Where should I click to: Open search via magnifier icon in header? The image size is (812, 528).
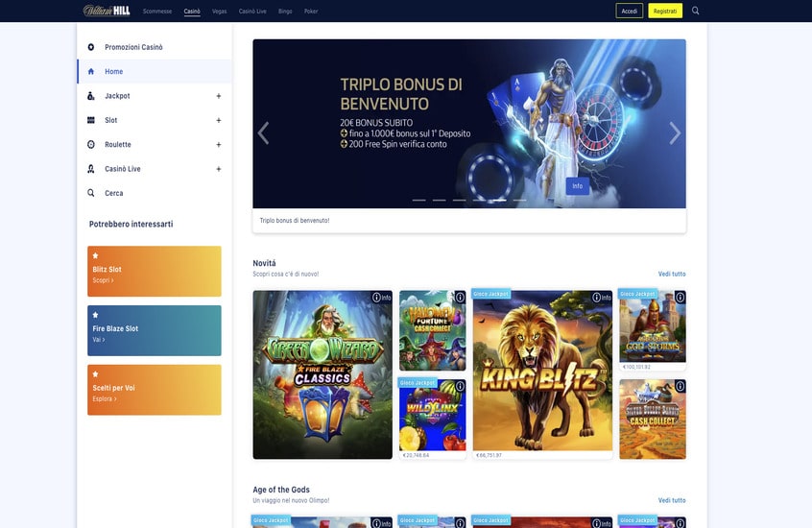696,11
